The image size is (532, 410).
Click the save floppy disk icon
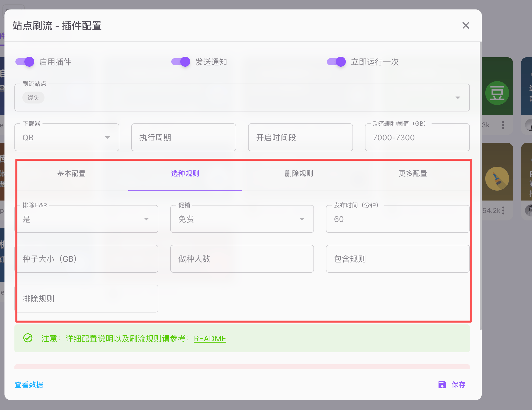442,385
